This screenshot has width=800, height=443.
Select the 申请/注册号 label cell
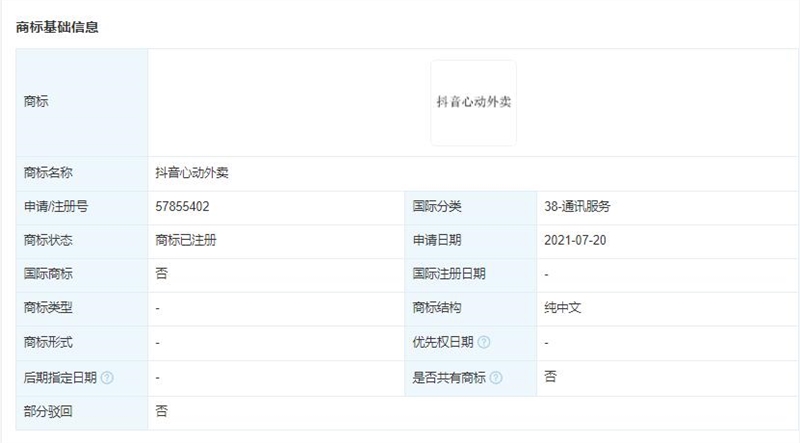point(82,207)
